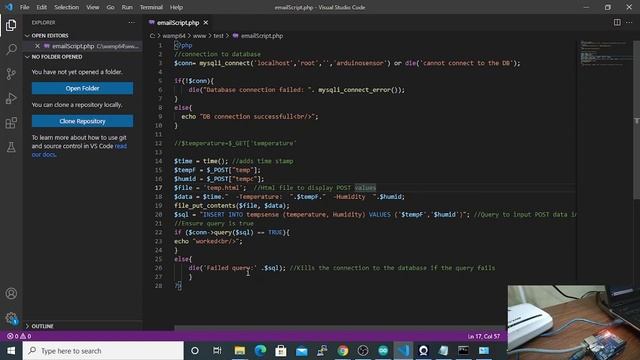Click the www breadcrumb segment
Image resolution: width=640 pixels, height=360 pixels.
point(199,36)
